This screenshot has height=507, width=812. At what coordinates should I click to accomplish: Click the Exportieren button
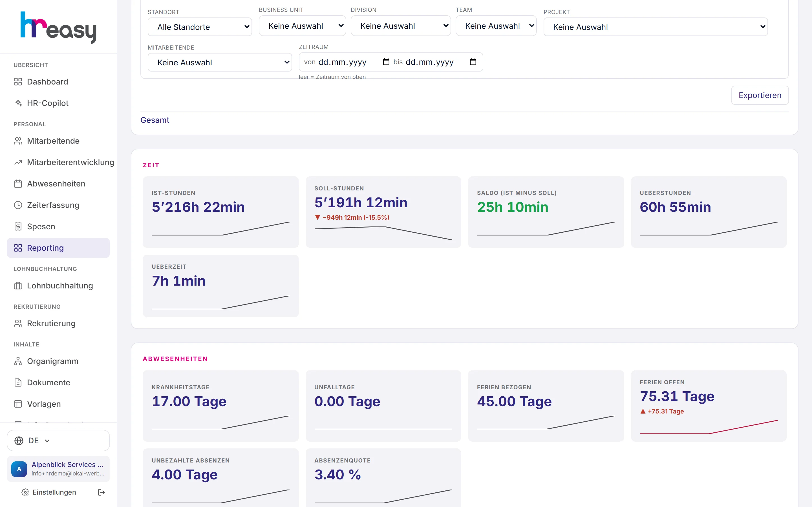760,95
